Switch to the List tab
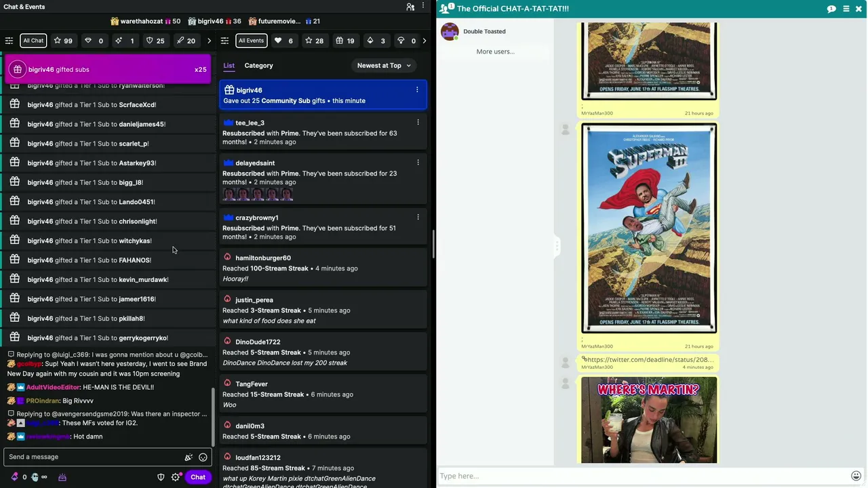 (229, 66)
